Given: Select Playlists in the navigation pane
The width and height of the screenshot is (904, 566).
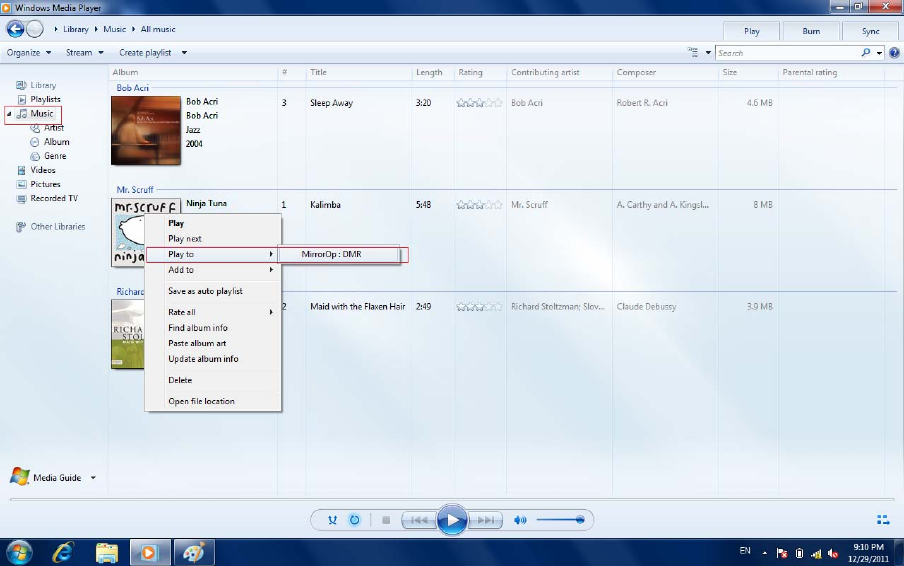Looking at the screenshot, I should [39, 99].
